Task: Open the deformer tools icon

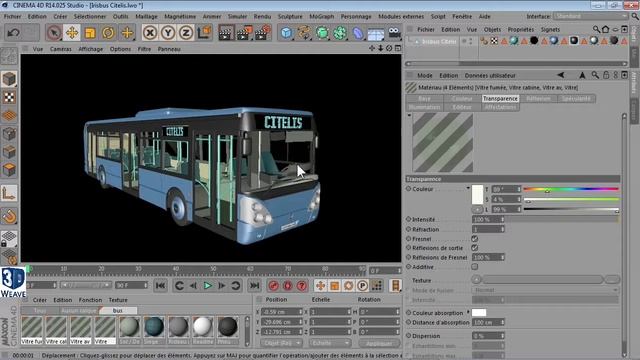Action: (358, 33)
